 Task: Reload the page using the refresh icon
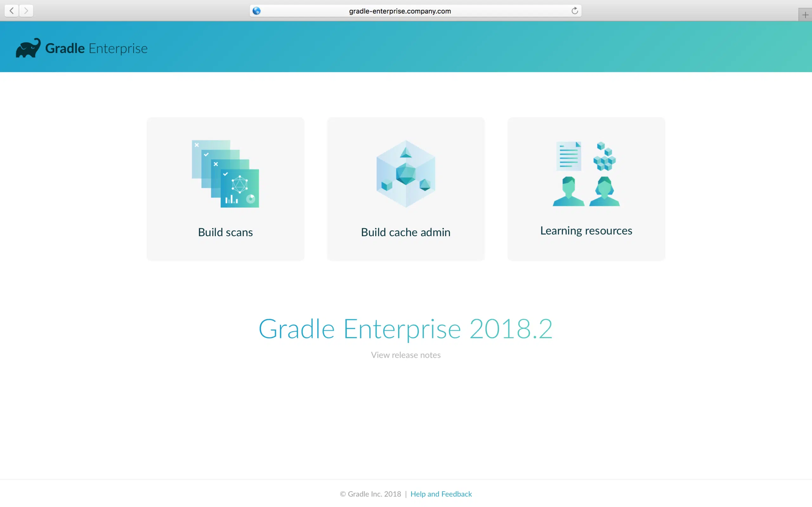[x=574, y=11]
